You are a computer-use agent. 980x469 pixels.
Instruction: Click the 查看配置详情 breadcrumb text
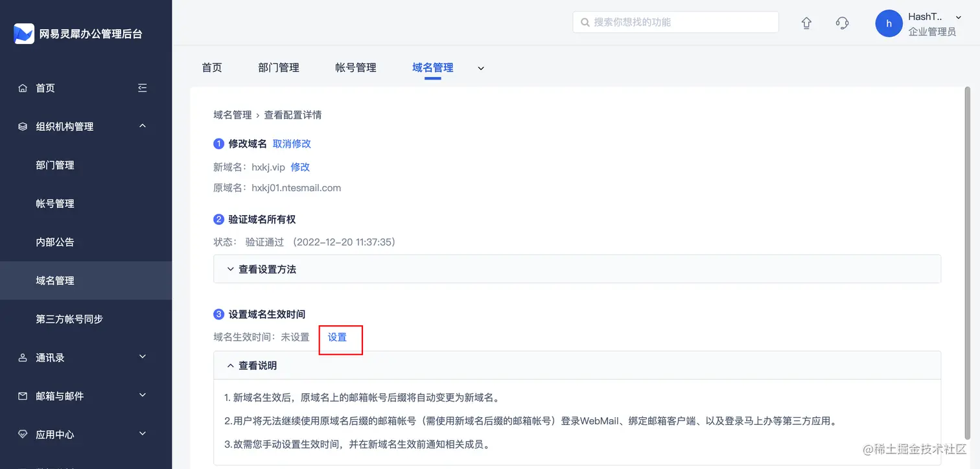293,115
